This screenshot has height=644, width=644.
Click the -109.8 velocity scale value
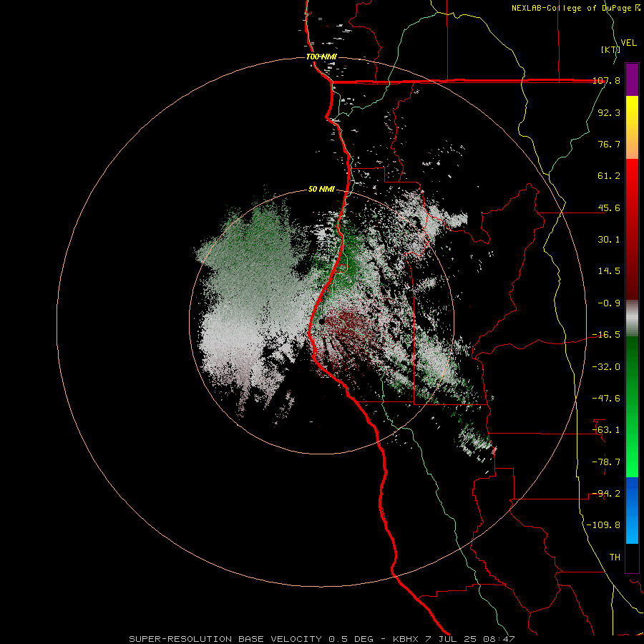pyautogui.click(x=603, y=525)
